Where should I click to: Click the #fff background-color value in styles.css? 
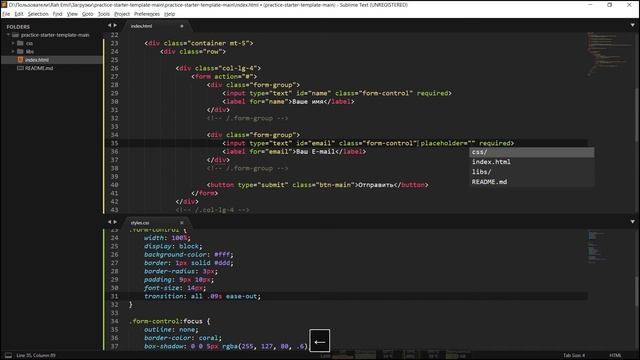click(x=222, y=255)
